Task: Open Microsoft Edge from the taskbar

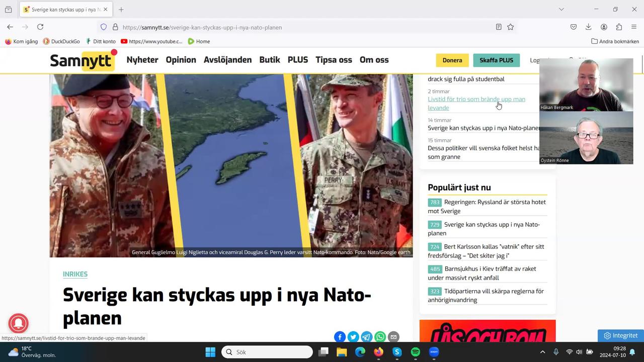Action: [360, 352]
